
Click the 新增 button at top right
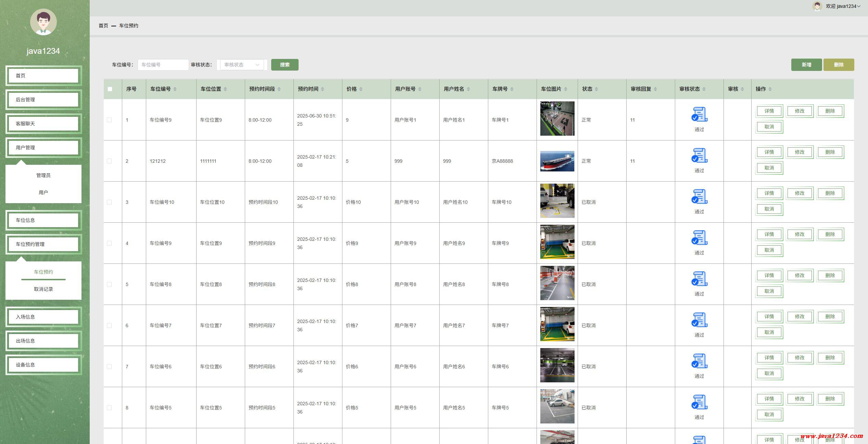[806, 65]
